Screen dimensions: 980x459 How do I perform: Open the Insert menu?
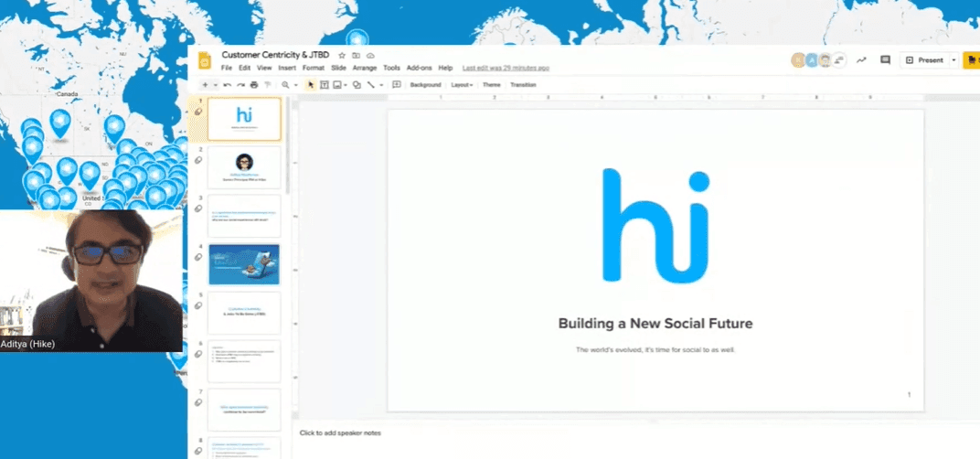287,68
